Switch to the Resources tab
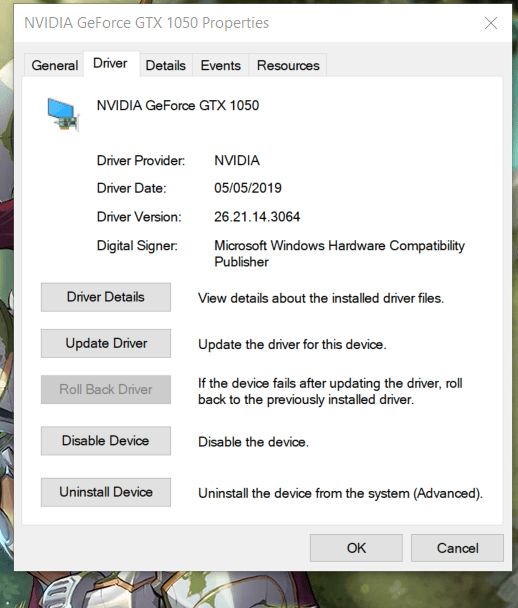Viewport: 518px width, 608px height. [288, 65]
